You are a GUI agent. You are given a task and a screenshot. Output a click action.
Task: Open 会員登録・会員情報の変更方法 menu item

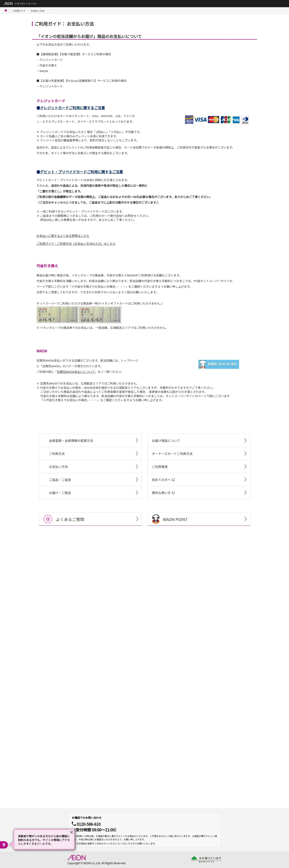point(90,440)
